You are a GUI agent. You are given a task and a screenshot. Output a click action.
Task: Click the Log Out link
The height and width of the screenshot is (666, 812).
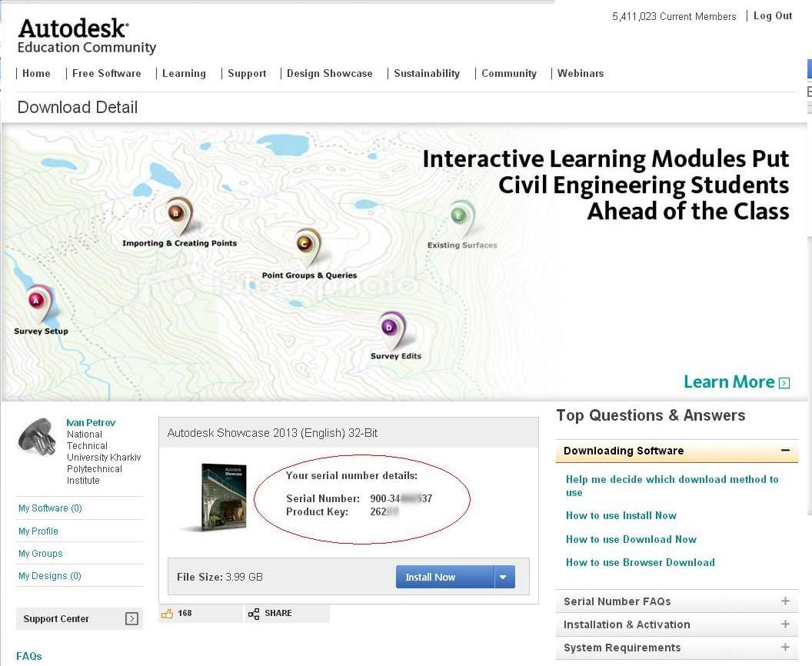click(x=773, y=16)
